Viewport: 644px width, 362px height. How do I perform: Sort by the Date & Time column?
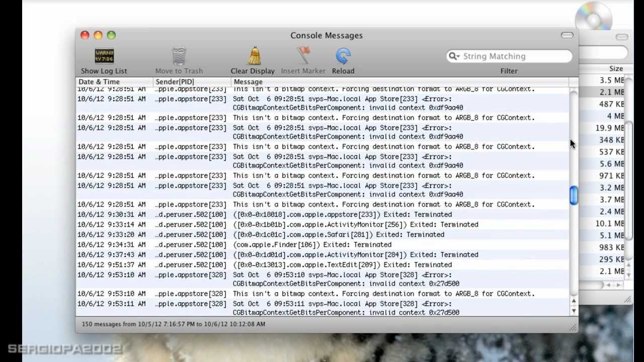click(x=115, y=82)
